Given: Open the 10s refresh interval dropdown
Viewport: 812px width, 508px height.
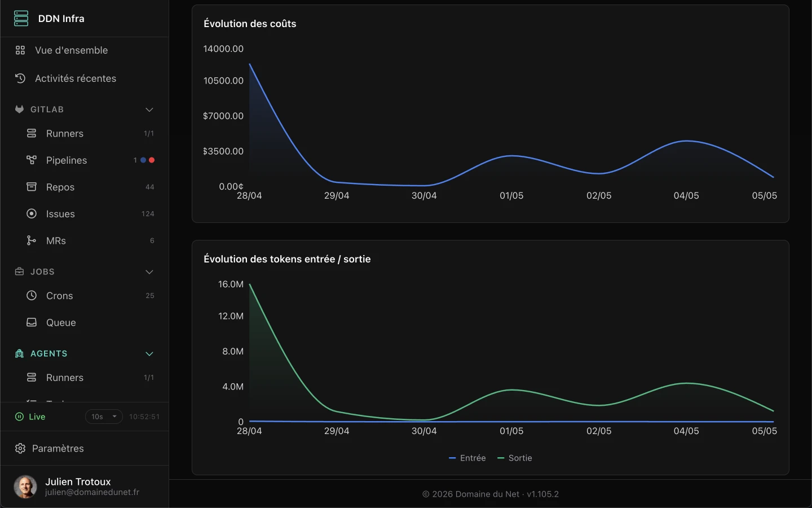Looking at the screenshot, I should (x=104, y=417).
